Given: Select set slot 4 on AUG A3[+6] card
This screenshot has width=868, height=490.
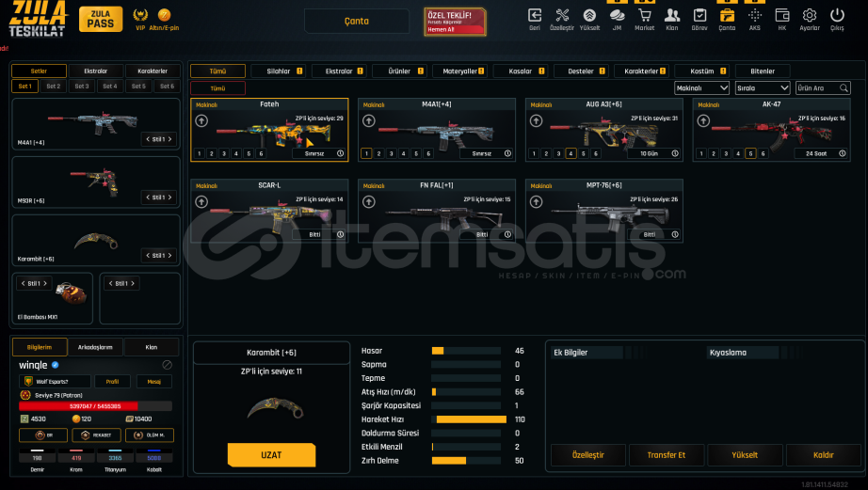Looking at the screenshot, I should click(571, 153).
